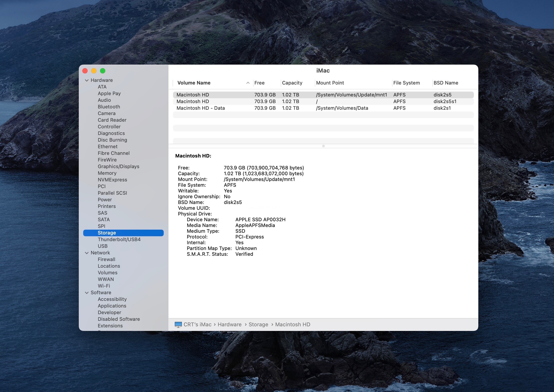Sort by the BSD Name column header
This screenshot has width=554, height=392.
(446, 83)
